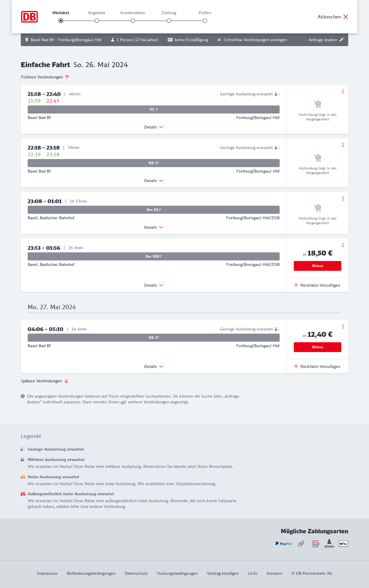Click the giropay payment icon

[x=329, y=544]
